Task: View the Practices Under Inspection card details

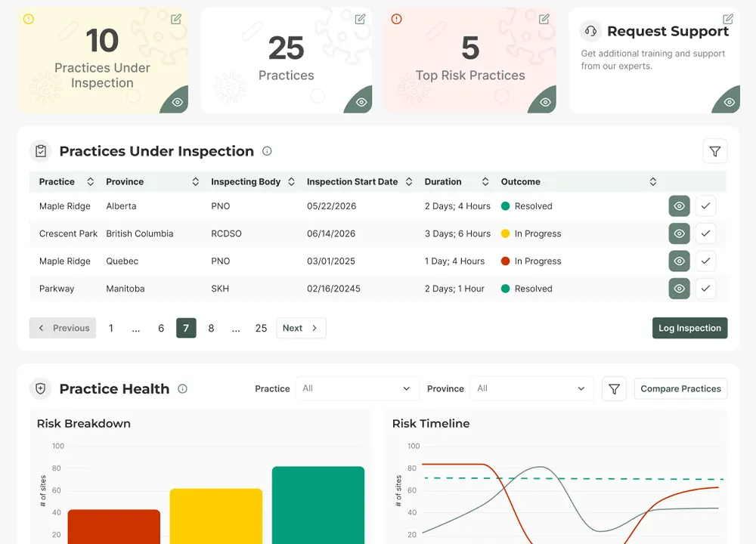Action: tap(176, 102)
